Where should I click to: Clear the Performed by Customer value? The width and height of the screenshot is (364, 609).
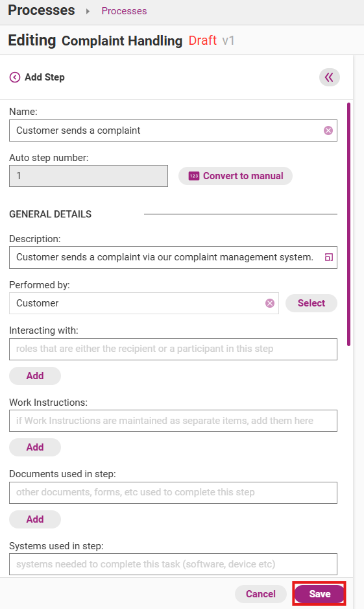tap(270, 303)
